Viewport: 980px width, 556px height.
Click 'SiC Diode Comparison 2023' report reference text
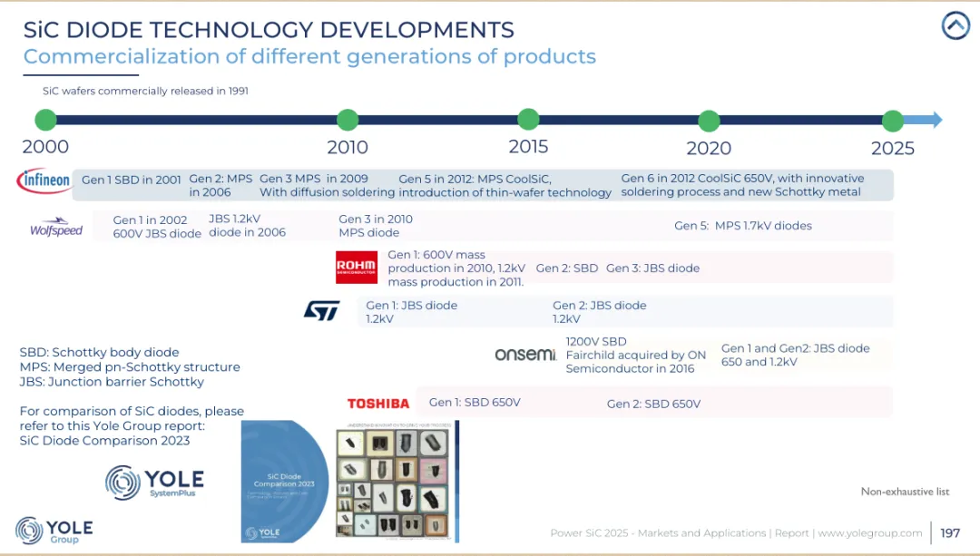[104, 441]
